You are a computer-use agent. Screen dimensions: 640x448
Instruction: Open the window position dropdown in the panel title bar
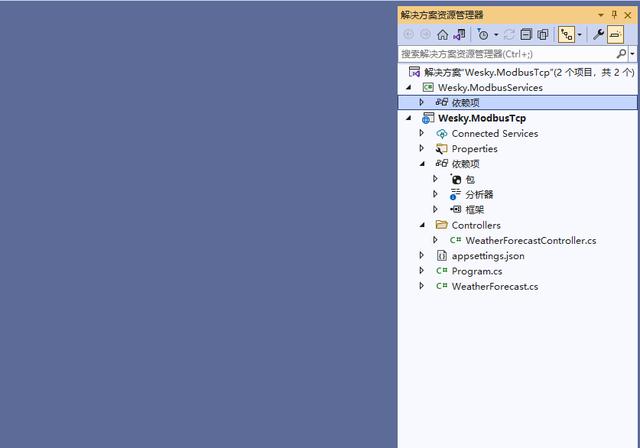coord(601,16)
